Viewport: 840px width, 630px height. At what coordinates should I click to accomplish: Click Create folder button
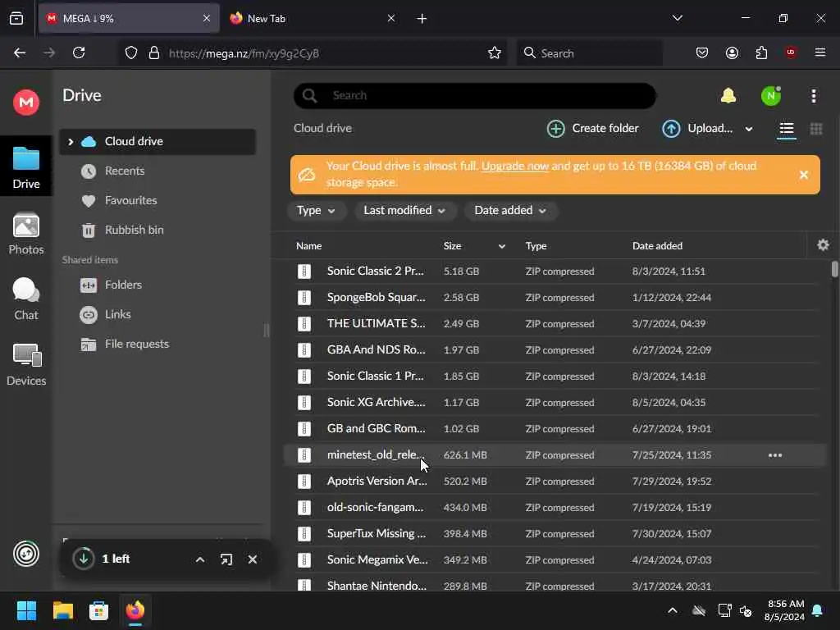click(x=592, y=129)
